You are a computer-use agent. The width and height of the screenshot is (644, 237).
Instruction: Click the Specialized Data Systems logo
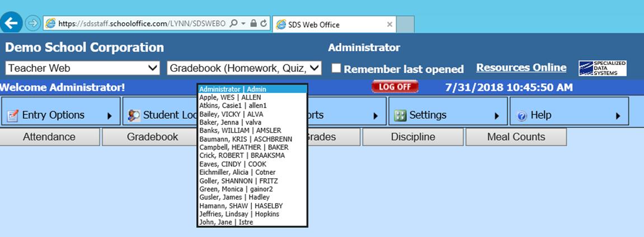[x=602, y=68]
